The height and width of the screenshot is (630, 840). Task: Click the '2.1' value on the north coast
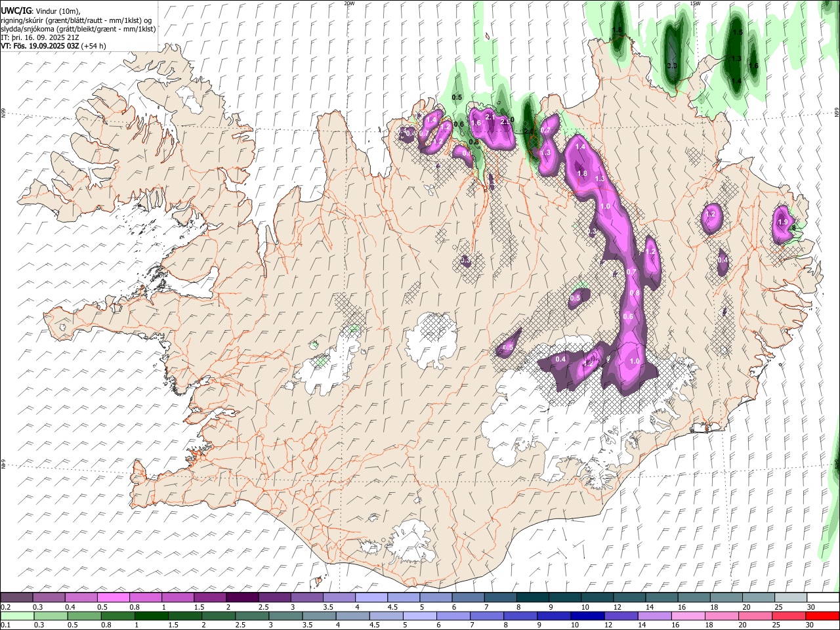coord(490,117)
